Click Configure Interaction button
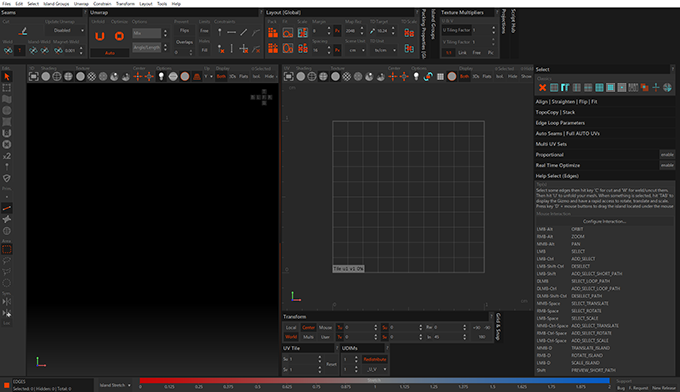This screenshot has height=392, width=680. click(605, 222)
